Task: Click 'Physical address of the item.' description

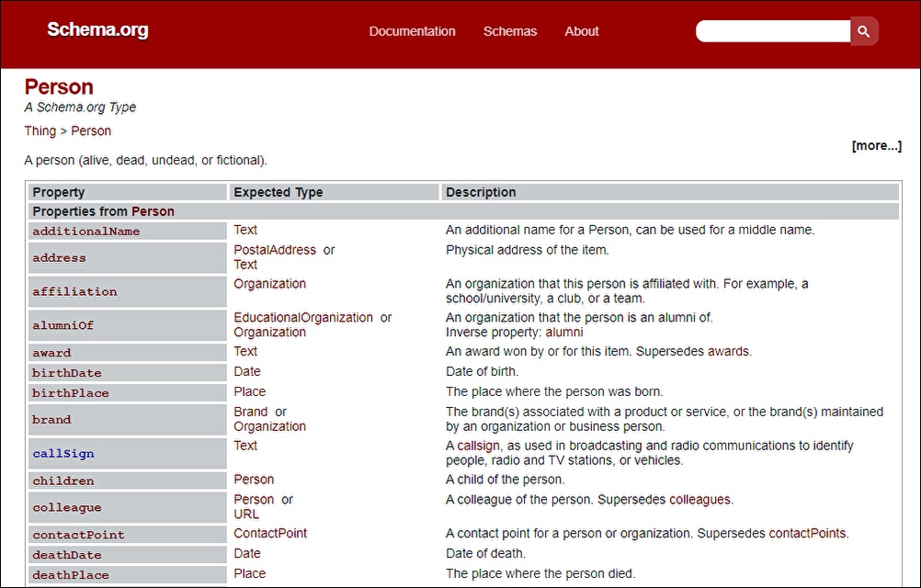Action: click(528, 250)
